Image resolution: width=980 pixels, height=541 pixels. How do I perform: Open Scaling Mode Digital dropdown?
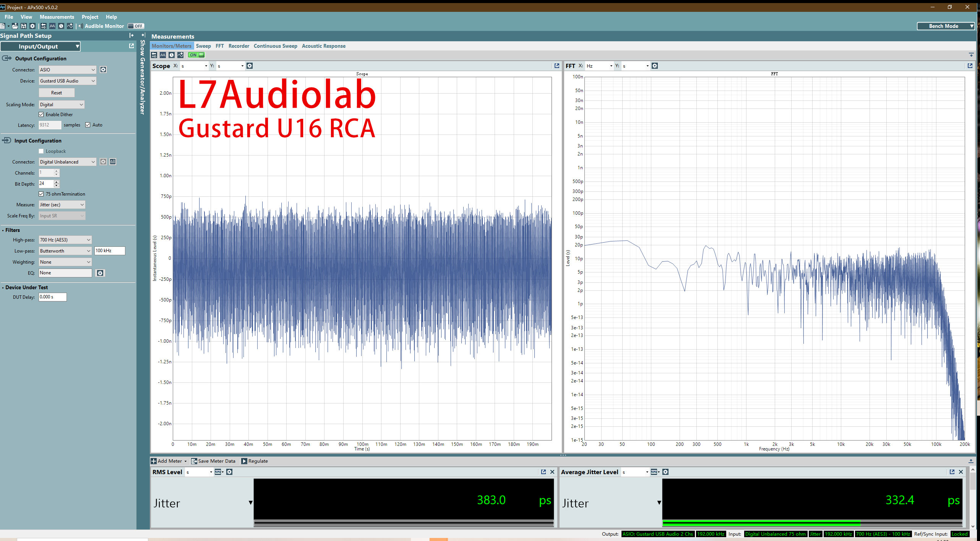[62, 104]
